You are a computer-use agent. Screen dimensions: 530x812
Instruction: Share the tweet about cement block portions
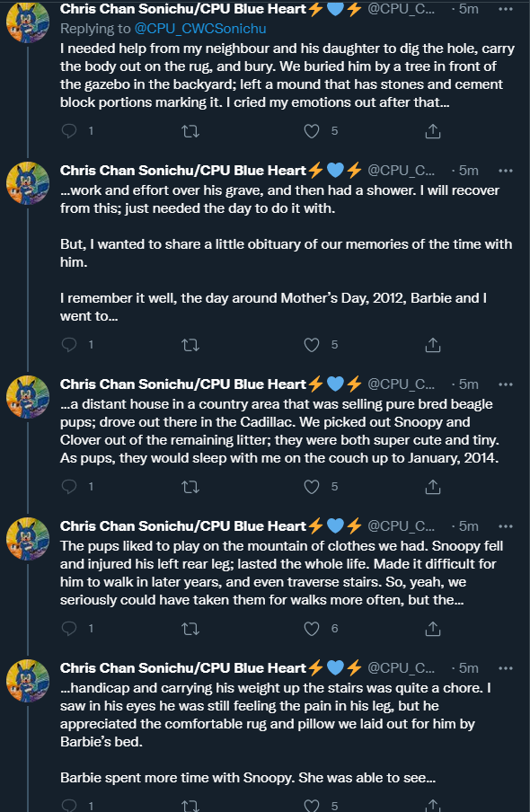pyautogui.click(x=433, y=131)
